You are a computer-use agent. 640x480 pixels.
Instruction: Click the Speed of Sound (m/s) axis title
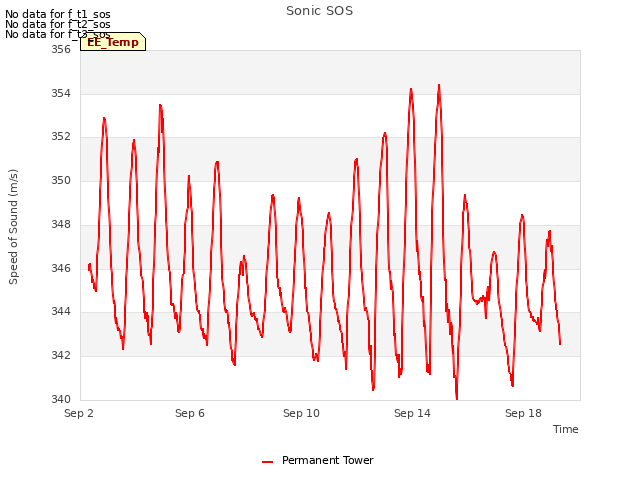[x=13, y=227]
